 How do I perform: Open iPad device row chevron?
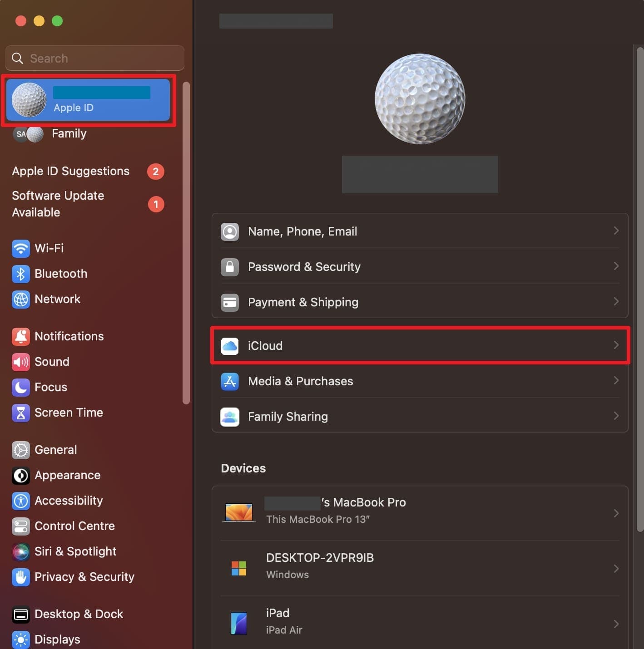click(x=616, y=624)
